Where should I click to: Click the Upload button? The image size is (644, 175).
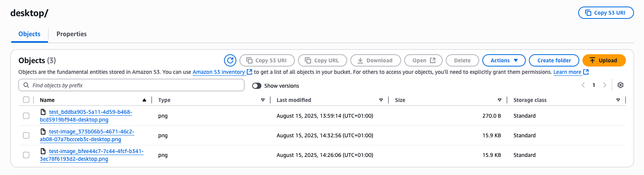(x=604, y=60)
